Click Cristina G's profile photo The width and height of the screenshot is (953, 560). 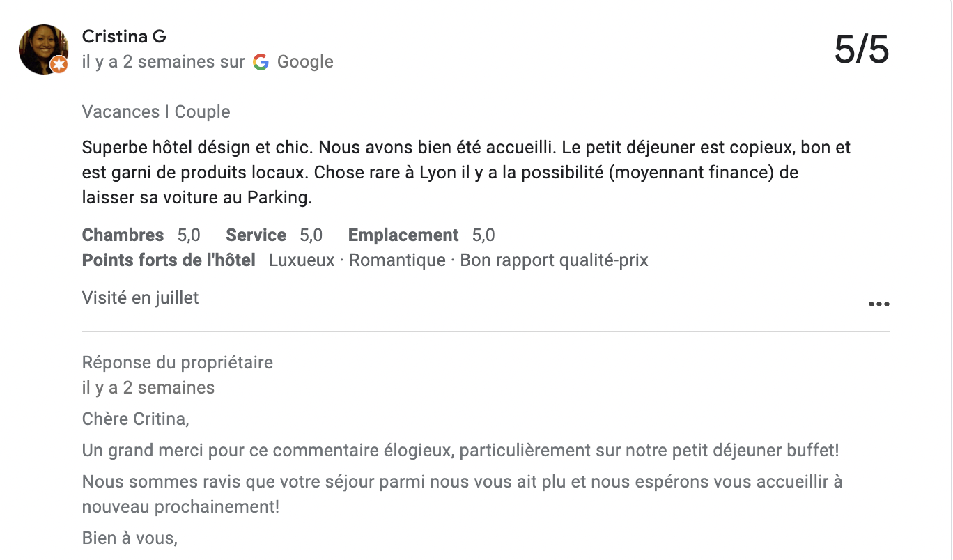tap(42, 47)
